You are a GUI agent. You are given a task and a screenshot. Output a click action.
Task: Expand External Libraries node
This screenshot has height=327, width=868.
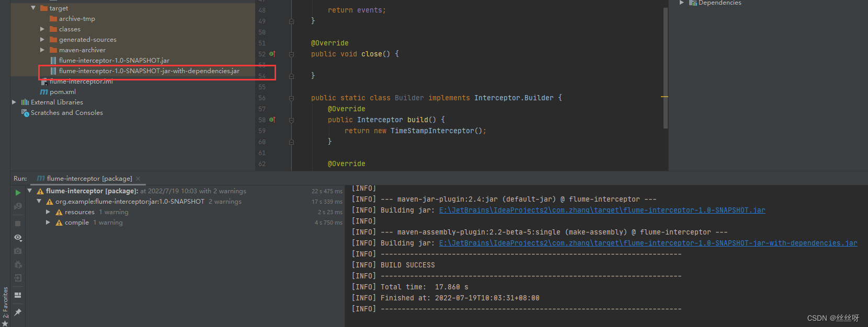[x=14, y=102]
